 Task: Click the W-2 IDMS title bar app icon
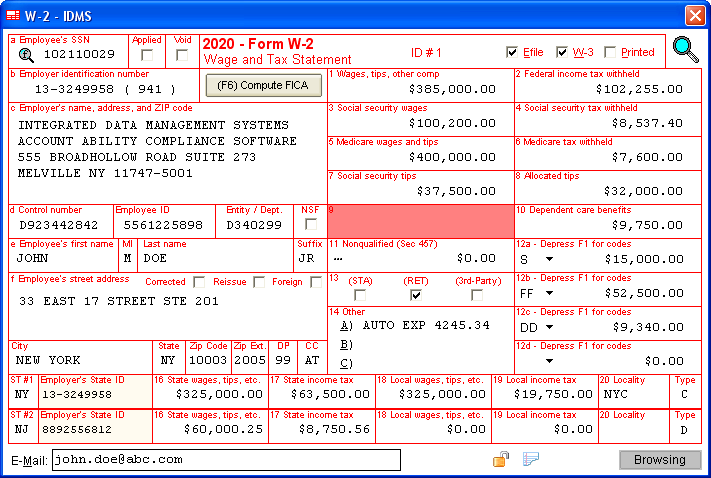(x=13, y=15)
